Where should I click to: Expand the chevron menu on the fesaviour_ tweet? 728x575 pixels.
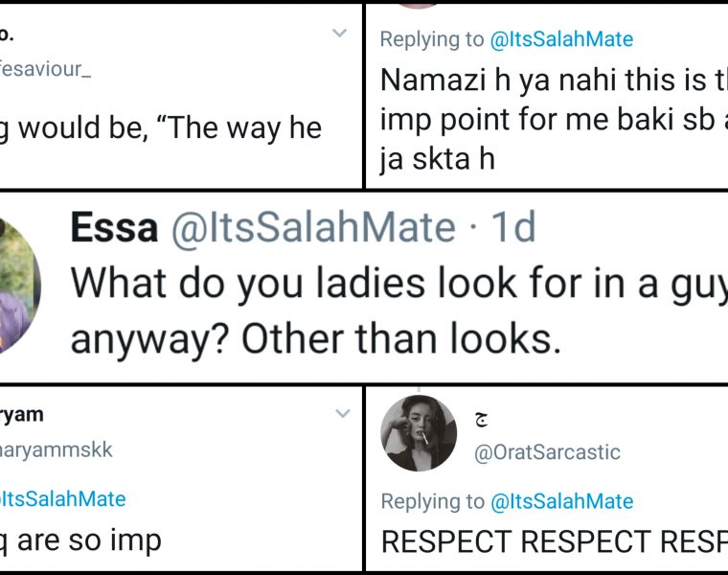point(339,34)
